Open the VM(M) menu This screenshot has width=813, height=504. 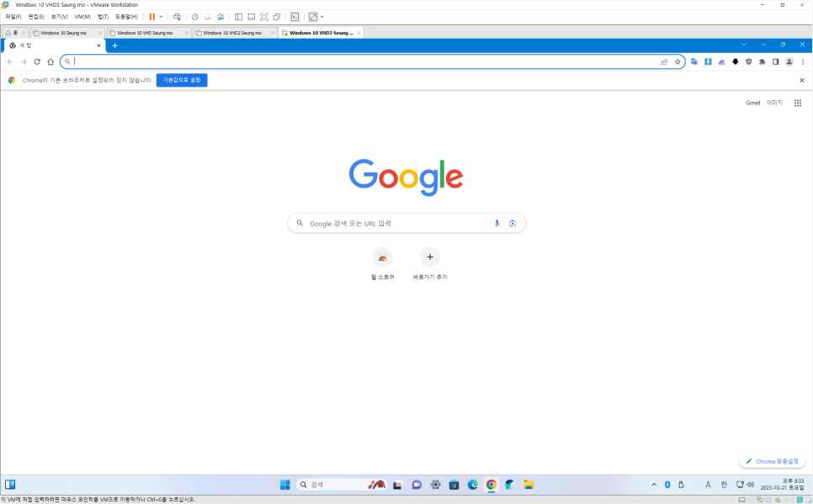[x=83, y=17]
